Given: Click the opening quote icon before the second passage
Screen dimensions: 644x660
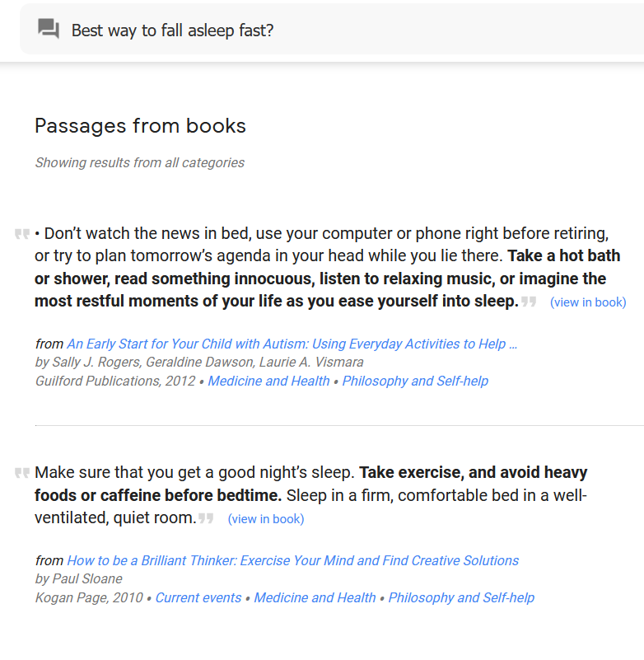Looking at the screenshot, I should pos(22,472).
